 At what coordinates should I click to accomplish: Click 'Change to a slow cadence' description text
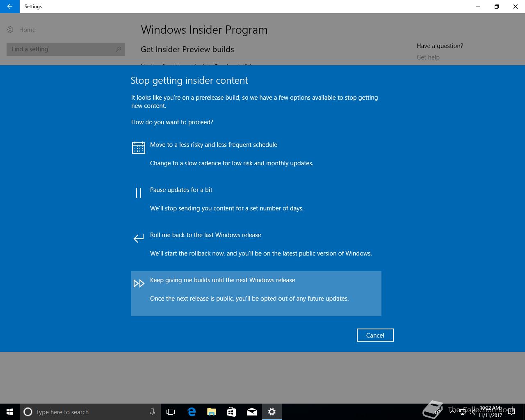(232, 163)
